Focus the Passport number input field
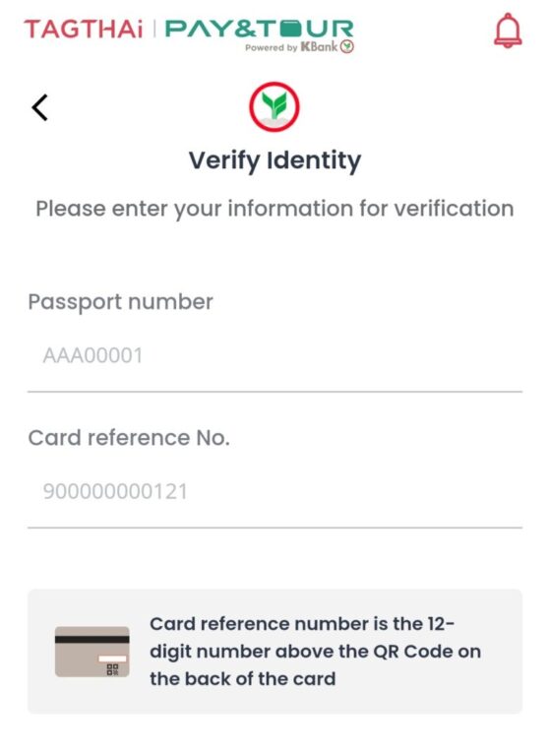550x756 pixels. 275,355
